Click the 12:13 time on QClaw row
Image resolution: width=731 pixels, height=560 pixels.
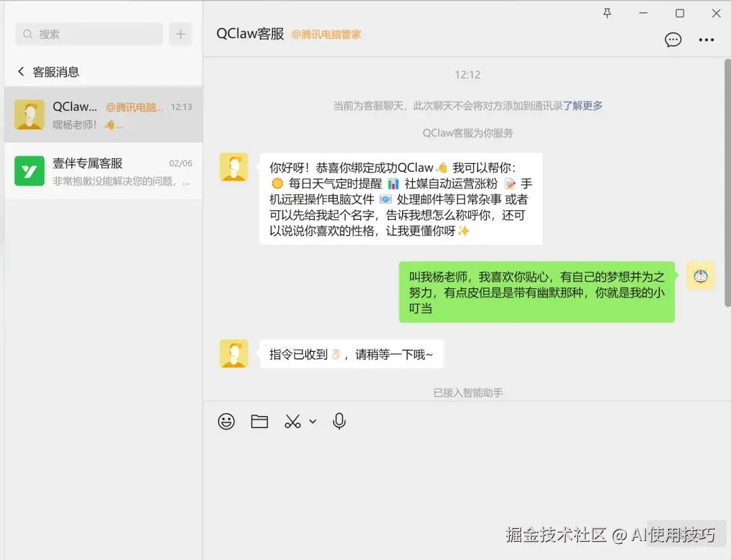[181, 107]
